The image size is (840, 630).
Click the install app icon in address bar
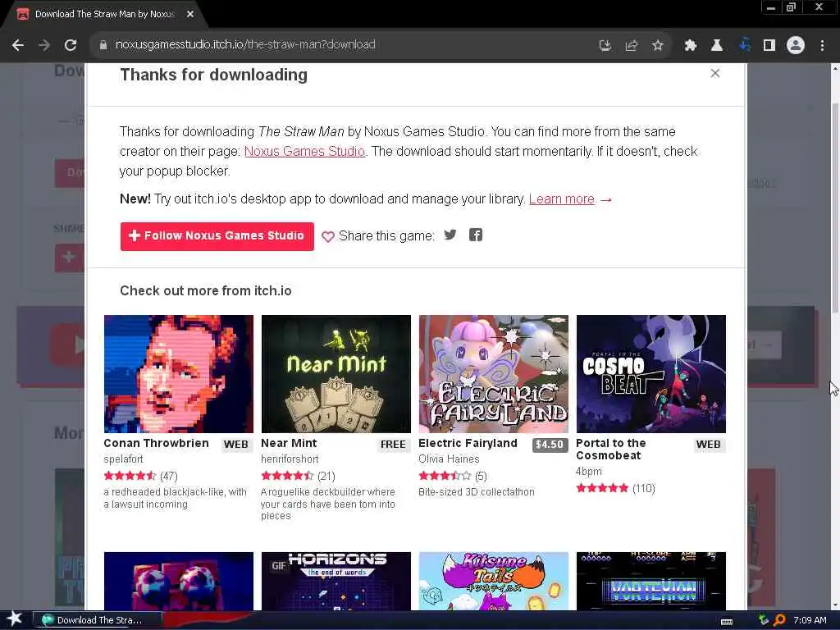605,46
